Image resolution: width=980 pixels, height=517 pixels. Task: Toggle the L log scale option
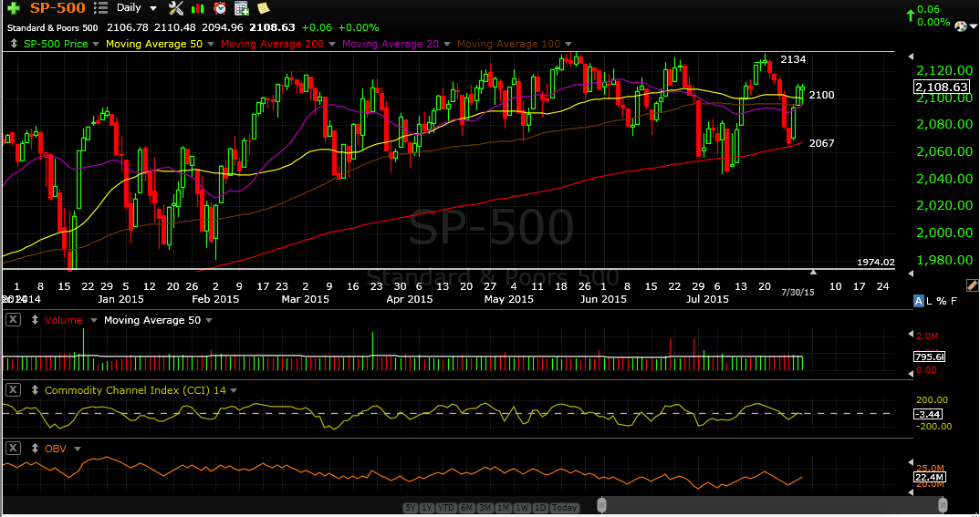(930, 301)
